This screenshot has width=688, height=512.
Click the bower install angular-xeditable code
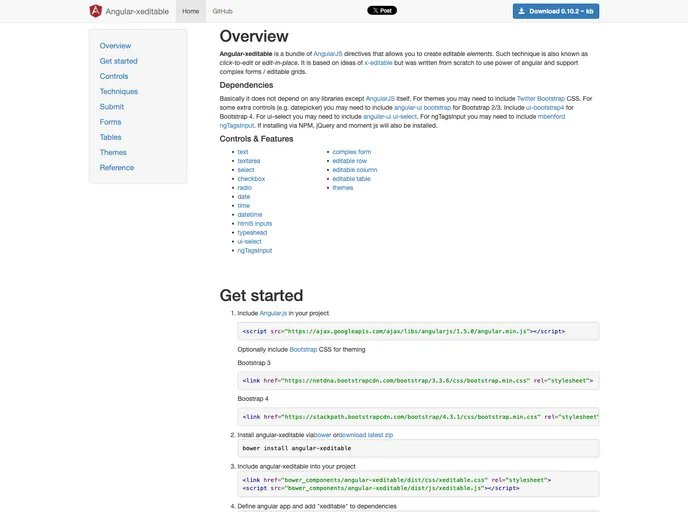click(x=418, y=448)
